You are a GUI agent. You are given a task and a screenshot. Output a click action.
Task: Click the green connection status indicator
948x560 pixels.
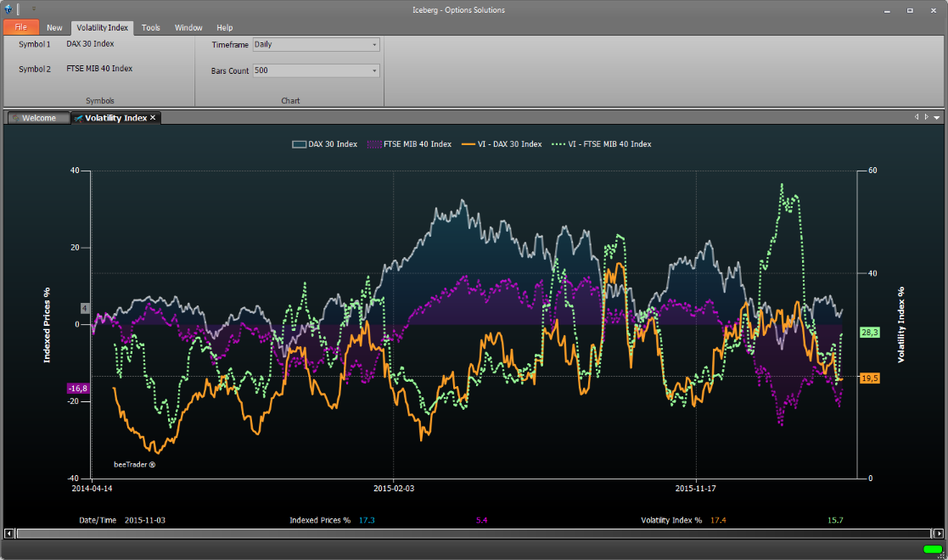pos(933,550)
